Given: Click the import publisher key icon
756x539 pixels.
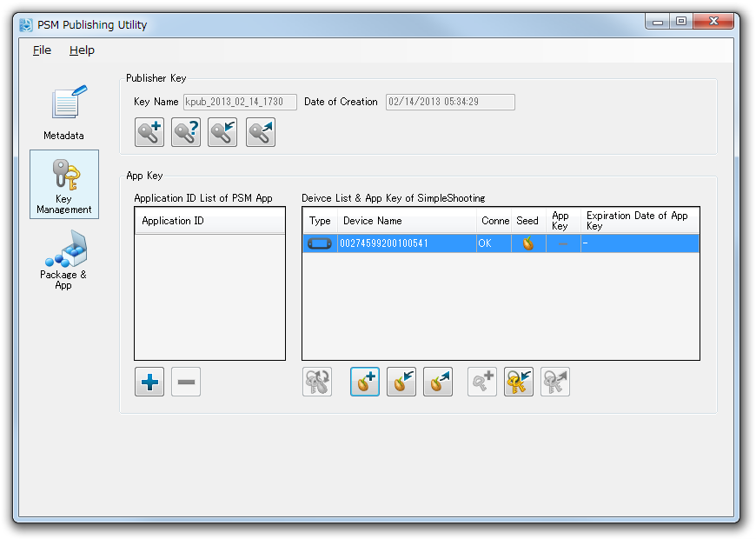Looking at the screenshot, I should (222, 132).
